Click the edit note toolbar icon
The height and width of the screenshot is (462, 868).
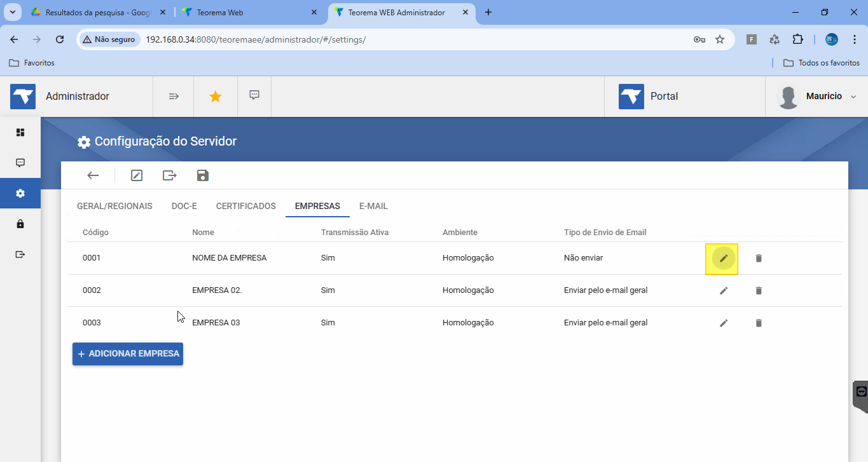pyautogui.click(x=137, y=175)
